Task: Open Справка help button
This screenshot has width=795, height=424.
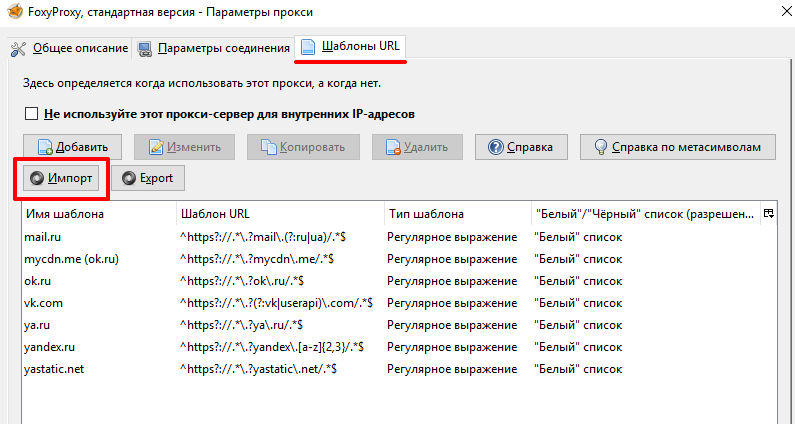Action: [x=521, y=147]
